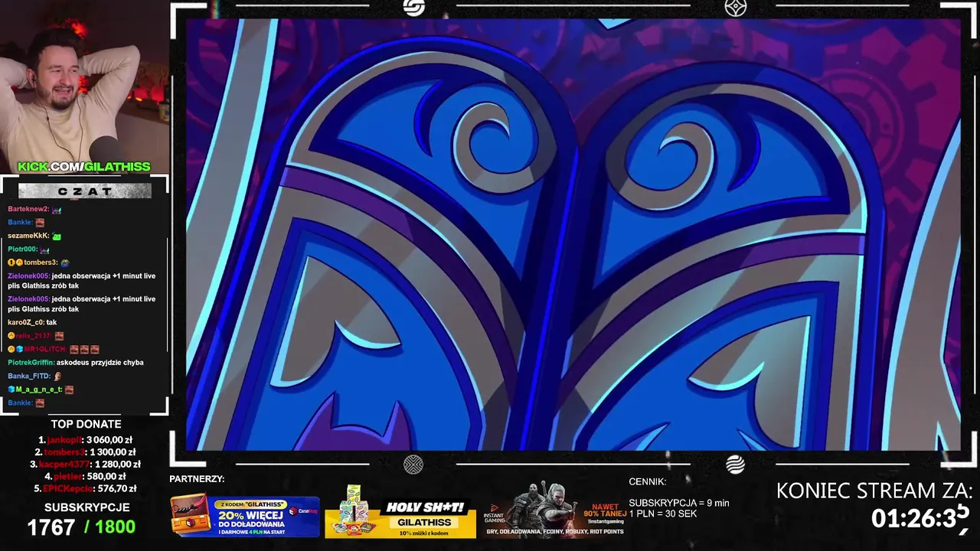The image size is (980, 551).
Task: Click the KONIEC STREAM ZA label
Action: [x=874, y=491]
